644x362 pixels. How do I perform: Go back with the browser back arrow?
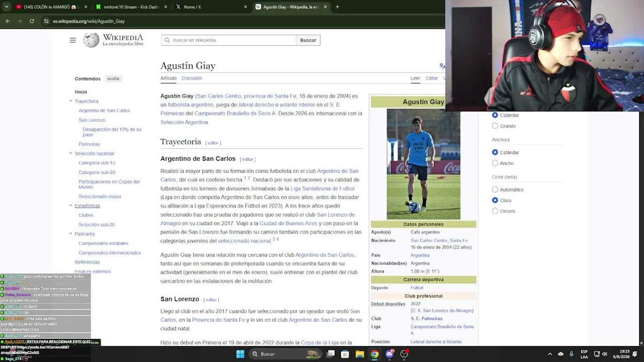[8, 21]
